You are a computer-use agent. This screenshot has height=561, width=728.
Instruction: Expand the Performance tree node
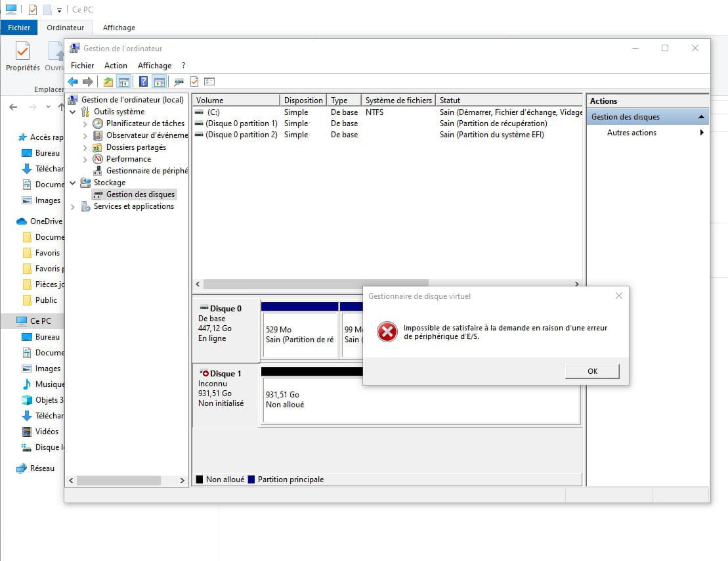tap(85, 159)
